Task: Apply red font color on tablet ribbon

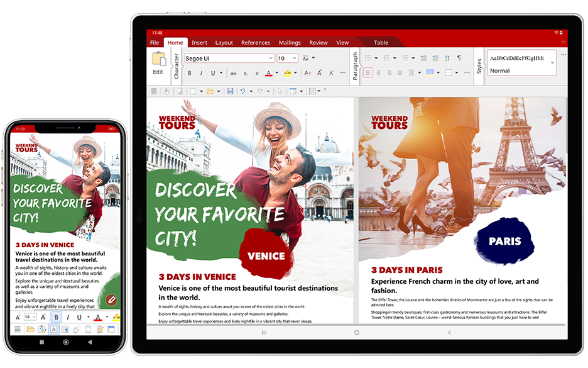Action: 268,73
